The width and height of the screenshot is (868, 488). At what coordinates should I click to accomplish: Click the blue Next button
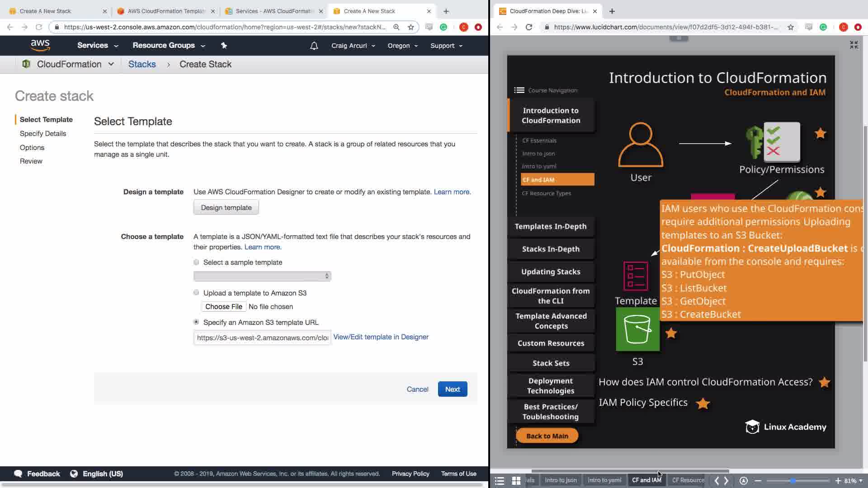pos(452,389)
